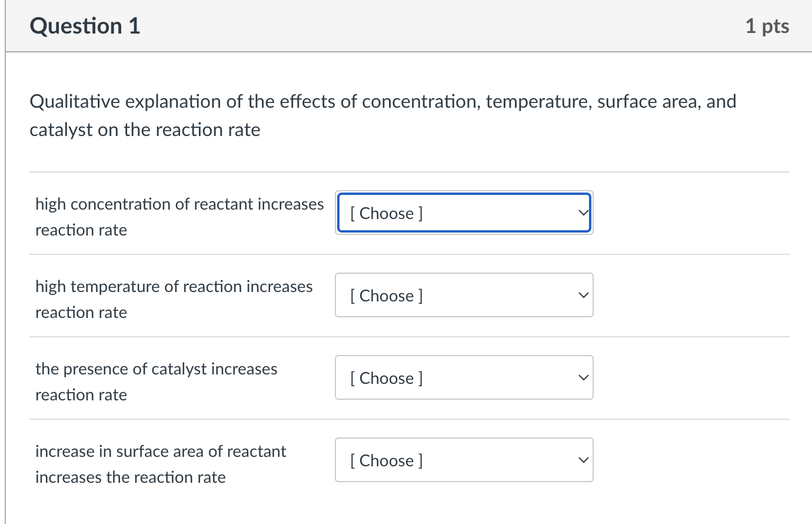The height and width of the screenshot is (524, 812).
Task: Expand the chevron on the surface area Choose box
Action: click(x=581, y=460)
